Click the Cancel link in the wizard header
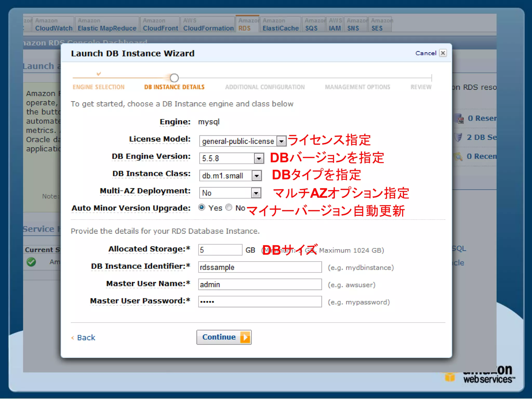This screenshot has height=399, width=532. point(426,53)
